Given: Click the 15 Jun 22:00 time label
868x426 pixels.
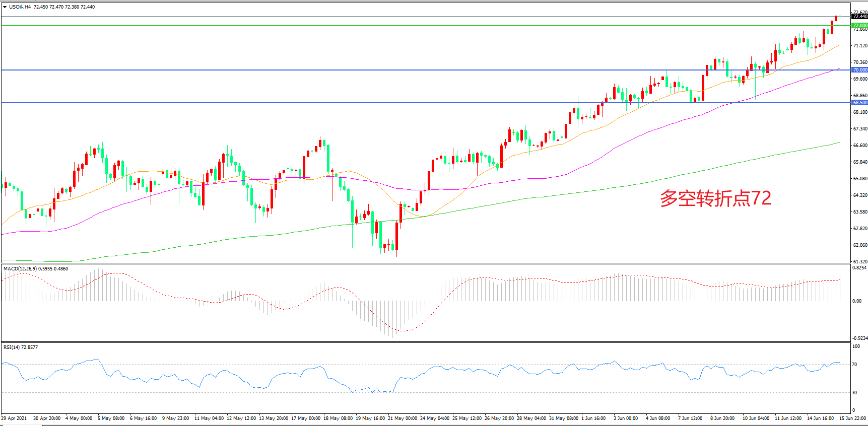Looking at the screenshot, I should [x=852, y=418].
